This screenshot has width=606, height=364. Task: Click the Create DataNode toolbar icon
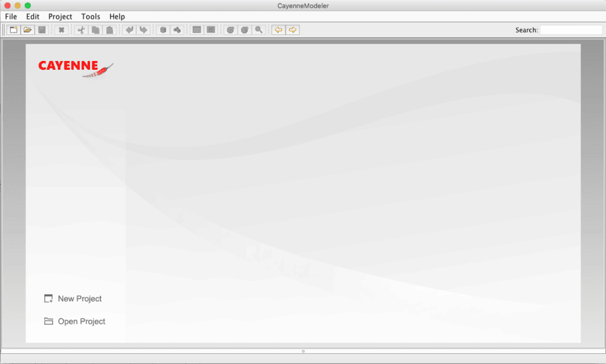click(x=163, y=30)
